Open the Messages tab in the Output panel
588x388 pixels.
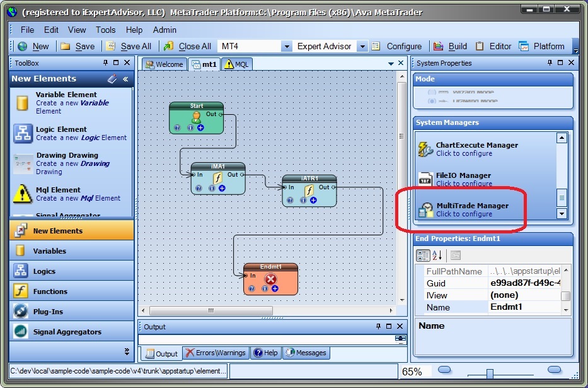(x=306, y=353)
